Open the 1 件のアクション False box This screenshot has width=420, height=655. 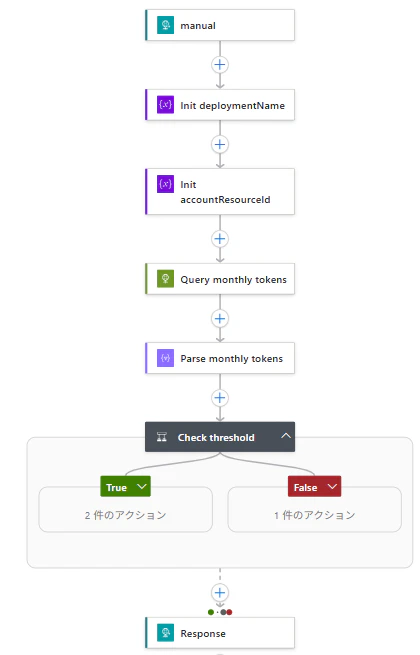315,515
